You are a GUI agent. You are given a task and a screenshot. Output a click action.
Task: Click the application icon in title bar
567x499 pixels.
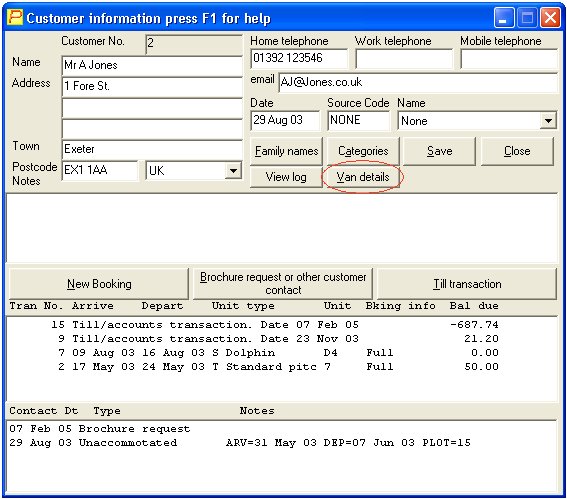click(15, 18)
